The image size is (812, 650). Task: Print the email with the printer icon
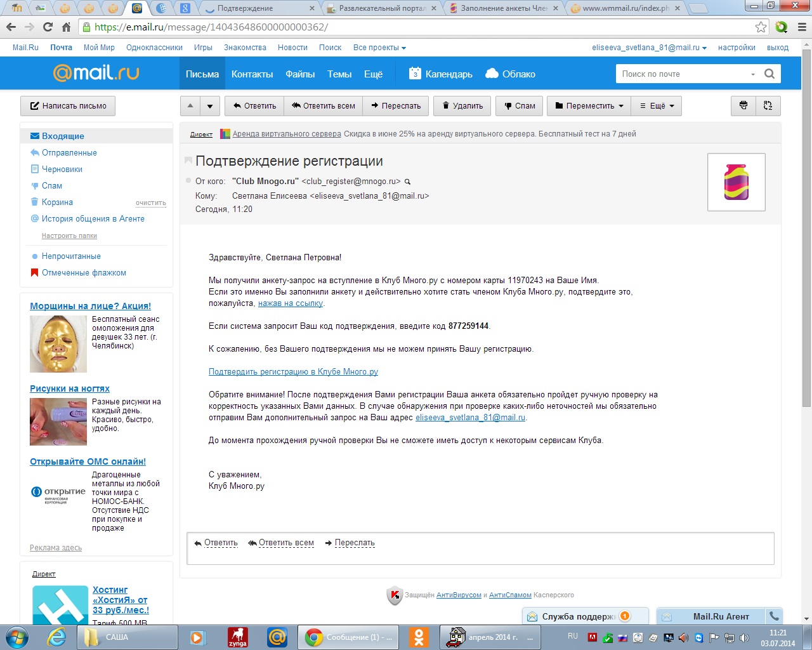coord(743,106)
